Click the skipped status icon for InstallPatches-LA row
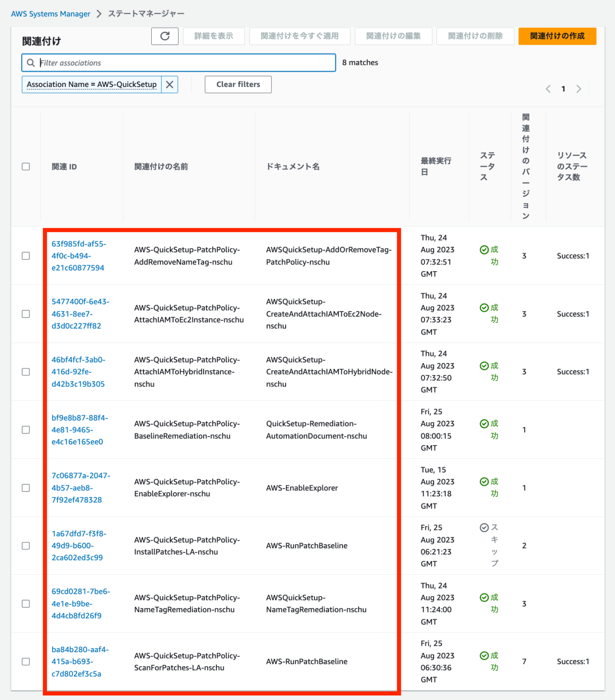This screenshot has width=615, height=700. tap(484, 527)
